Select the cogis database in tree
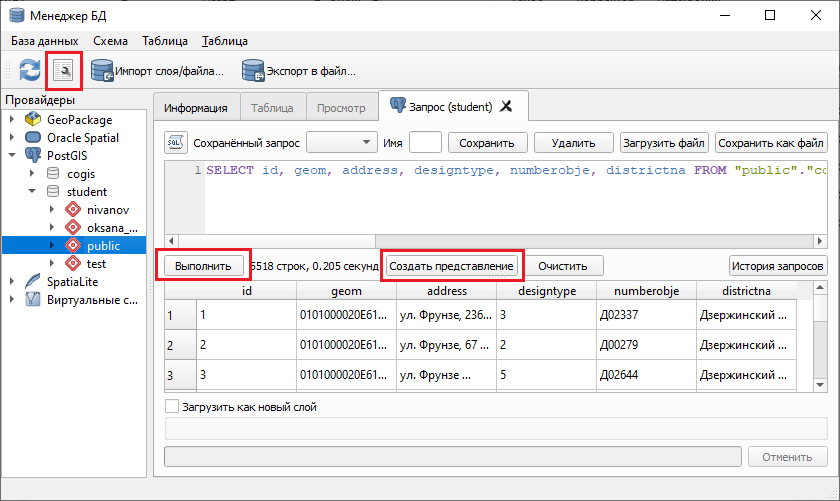 click(x=80, y=173)
